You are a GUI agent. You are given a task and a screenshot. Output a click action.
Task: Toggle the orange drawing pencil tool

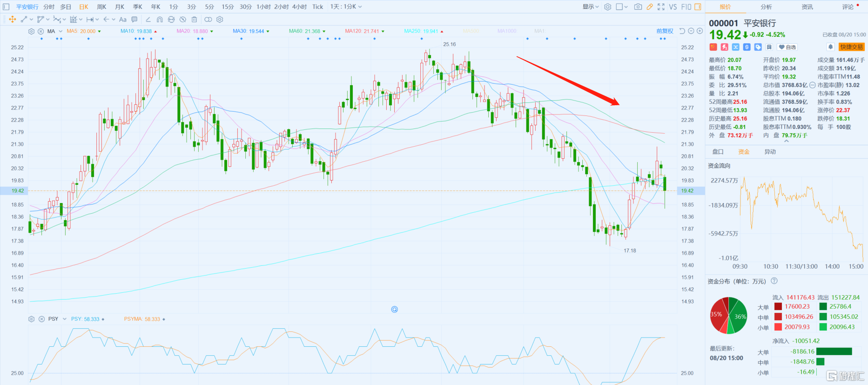tap(650, 7)
